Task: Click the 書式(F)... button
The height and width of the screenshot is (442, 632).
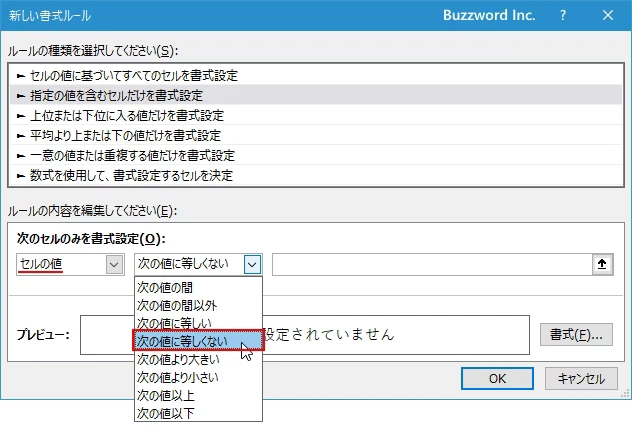Action: click(576, 334)
